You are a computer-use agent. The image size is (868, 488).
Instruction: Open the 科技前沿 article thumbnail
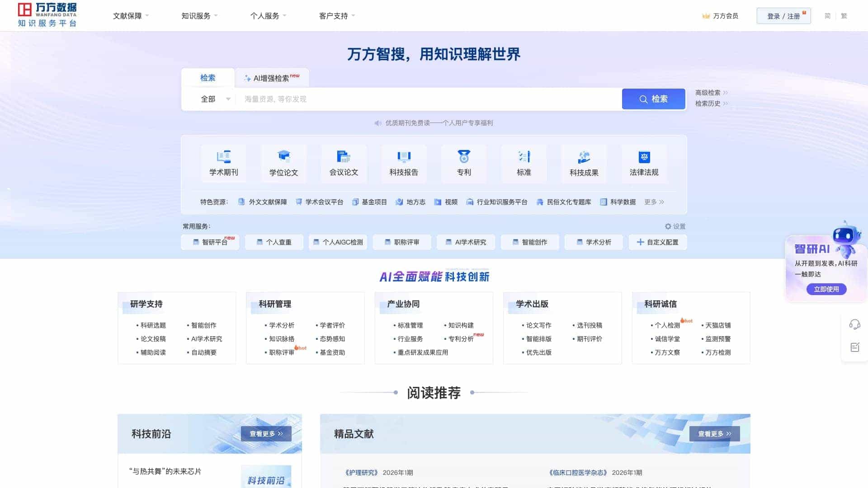click(266, 477)
